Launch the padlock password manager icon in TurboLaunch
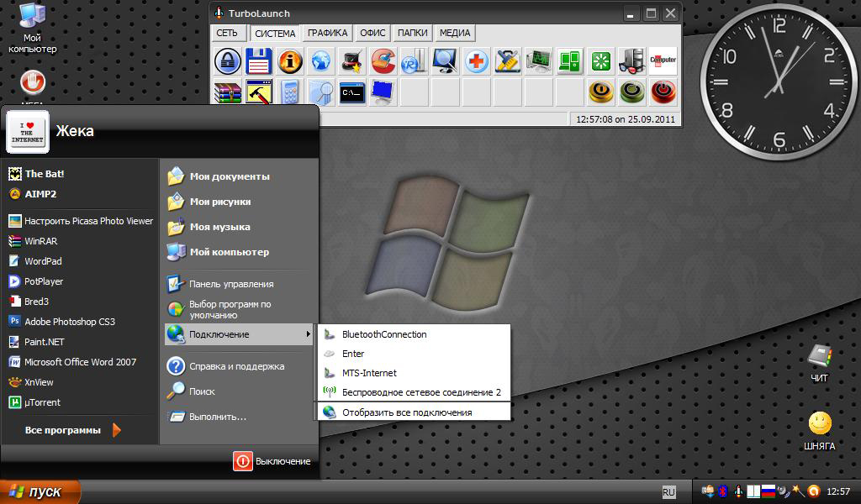The image size is (861, 504). coord(227,60)
